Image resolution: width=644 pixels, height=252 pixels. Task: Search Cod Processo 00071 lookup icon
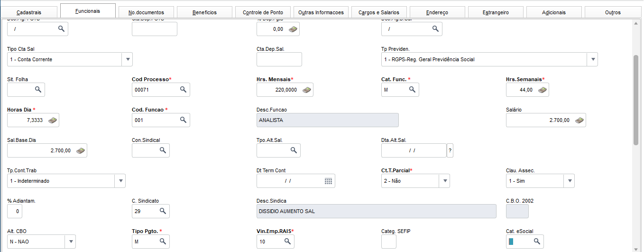coord(183,89)
